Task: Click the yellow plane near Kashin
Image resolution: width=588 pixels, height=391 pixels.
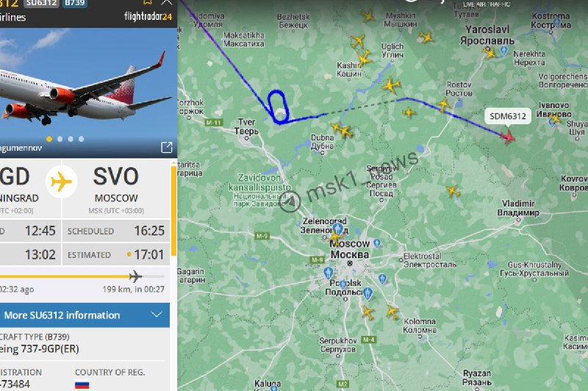Action: 363,59
